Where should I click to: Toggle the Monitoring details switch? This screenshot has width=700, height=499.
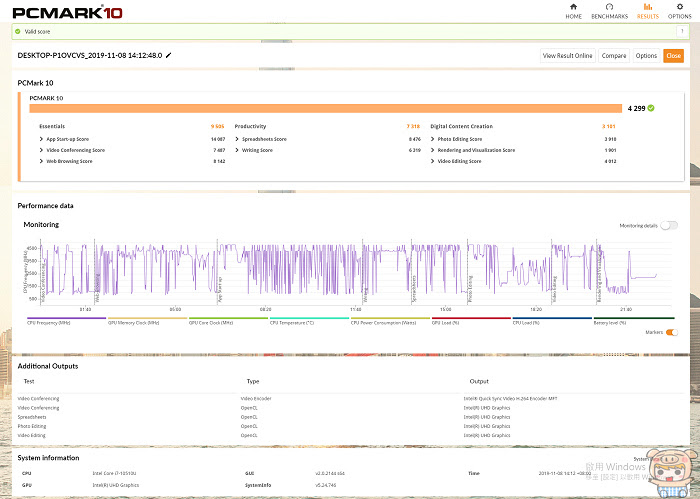point(669,225)
